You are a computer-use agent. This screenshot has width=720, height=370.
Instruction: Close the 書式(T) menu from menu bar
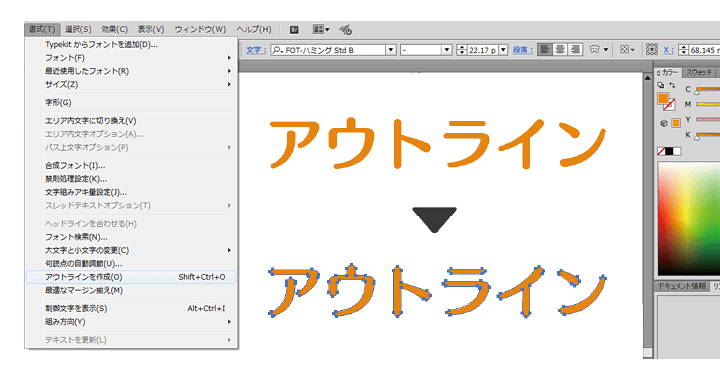42,29
